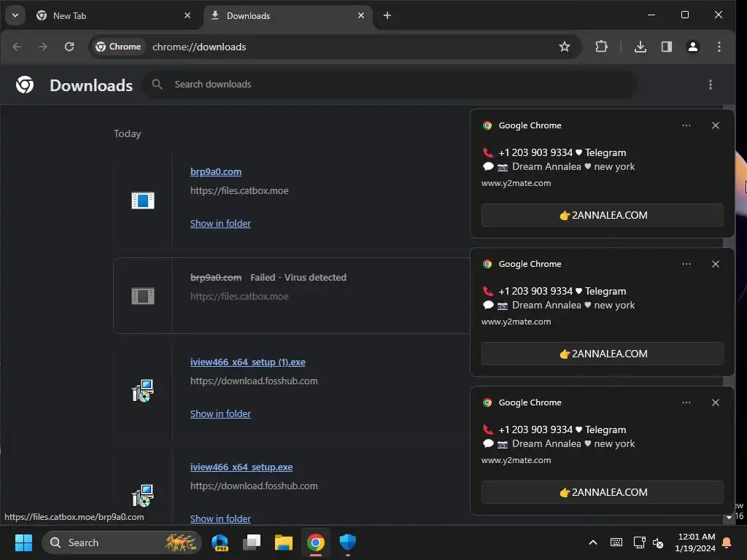Image resolution: width=747 pixels, height=560 pixels.
Task: Select the Downloads tab
Action: point(287,16)
